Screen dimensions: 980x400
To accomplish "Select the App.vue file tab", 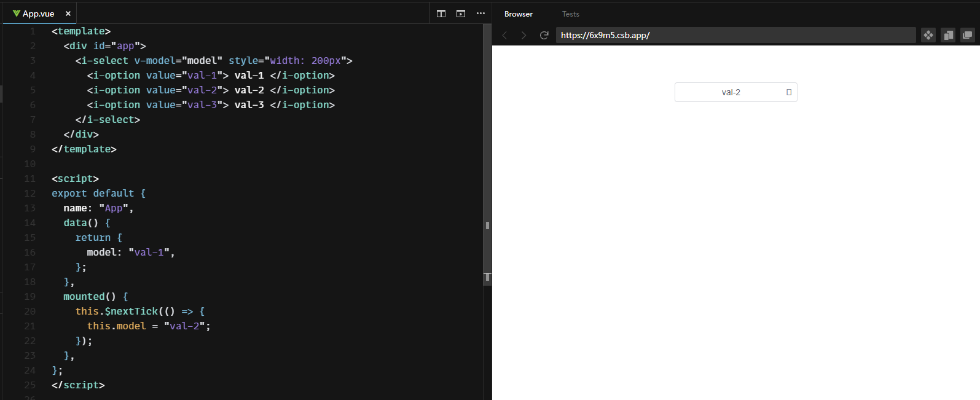I will pyautogui.click(x=39, y=14).
